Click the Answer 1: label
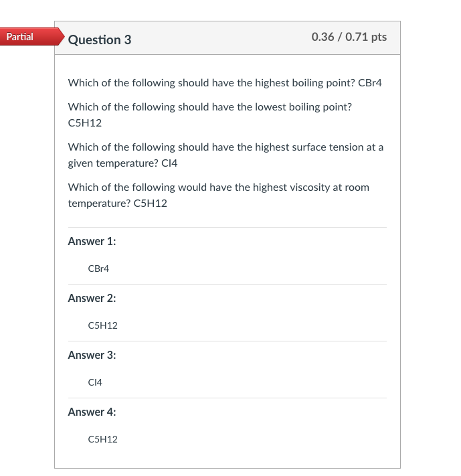The height and width of the screenshot is (476, 461). coord(92,241)
